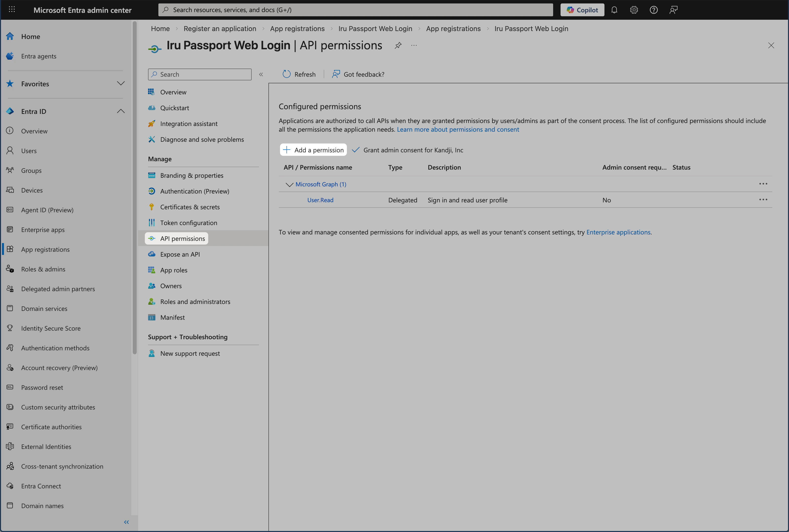Collapse the Entra ID section

(x=121, y=111)
